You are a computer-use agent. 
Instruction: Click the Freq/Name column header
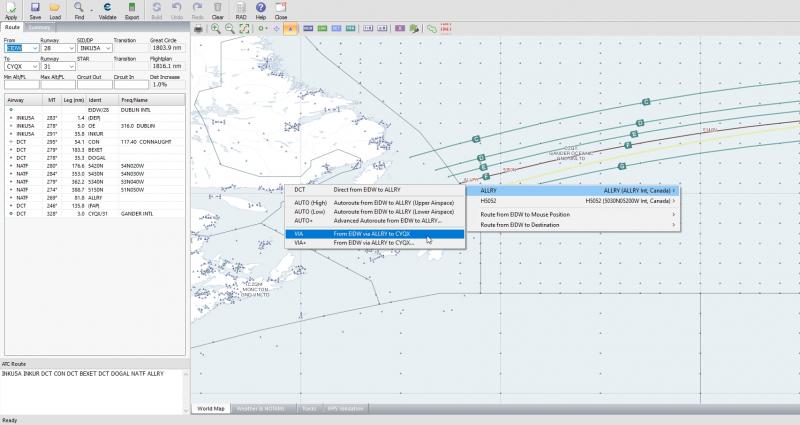click(x=152, y=100)
